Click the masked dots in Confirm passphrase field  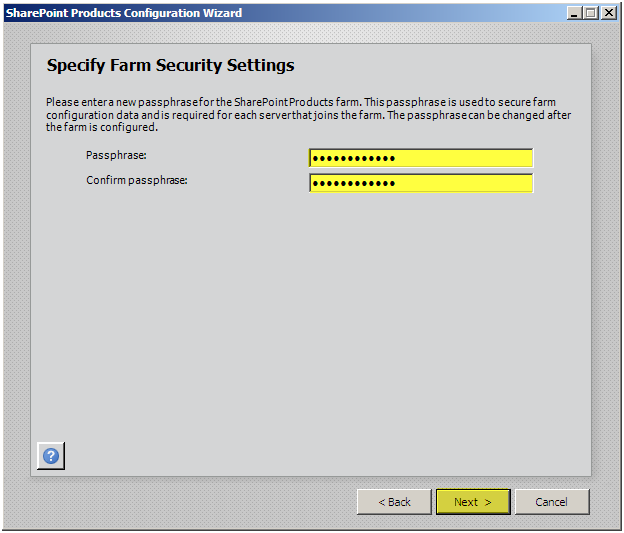point(353,184)
